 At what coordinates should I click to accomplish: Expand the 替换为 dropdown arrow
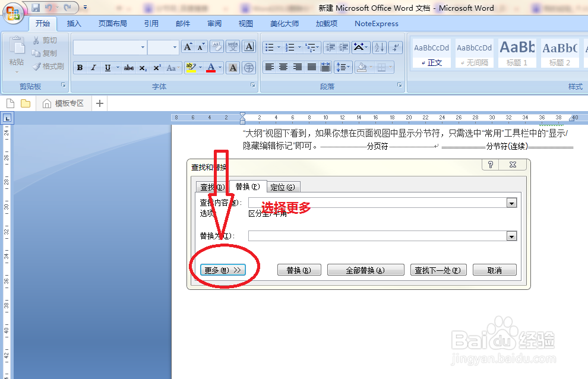(511, 236)
